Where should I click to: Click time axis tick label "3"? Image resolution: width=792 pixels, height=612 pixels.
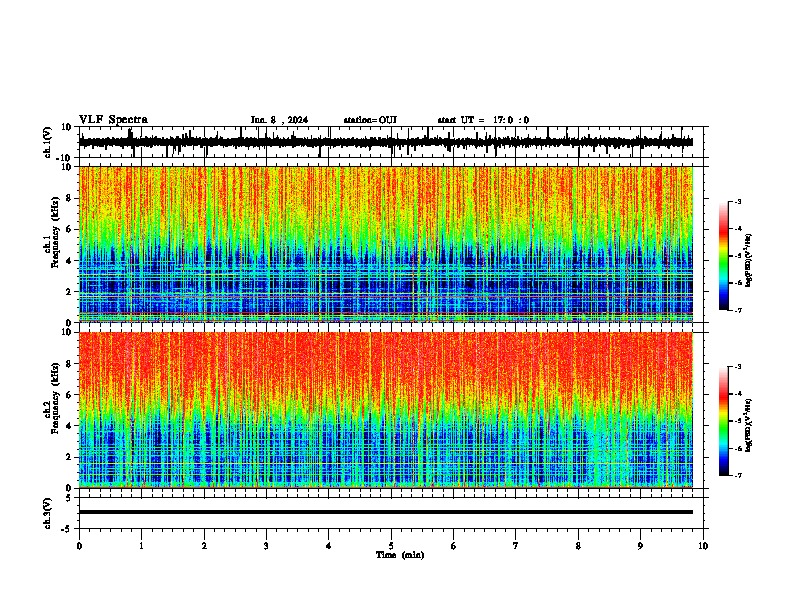pyautogui.click(x=266, y=546)
